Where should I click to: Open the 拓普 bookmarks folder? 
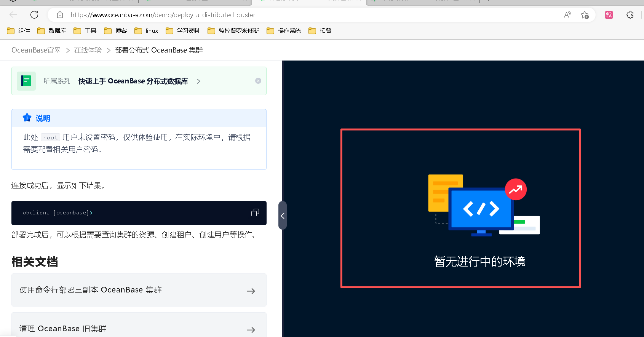tap(320, 31)
